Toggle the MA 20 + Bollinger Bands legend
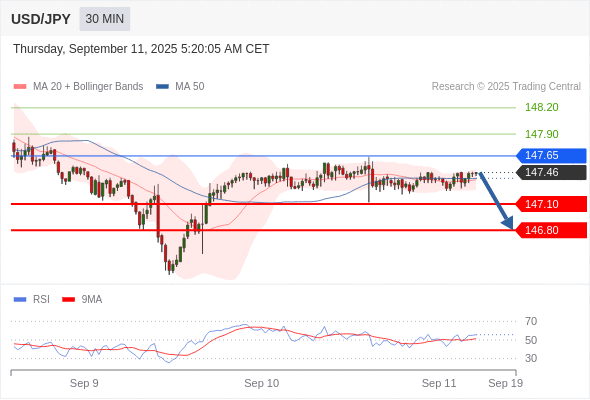Image resolution: width=590 pixels, height=400 pixels. pos(78,87)
